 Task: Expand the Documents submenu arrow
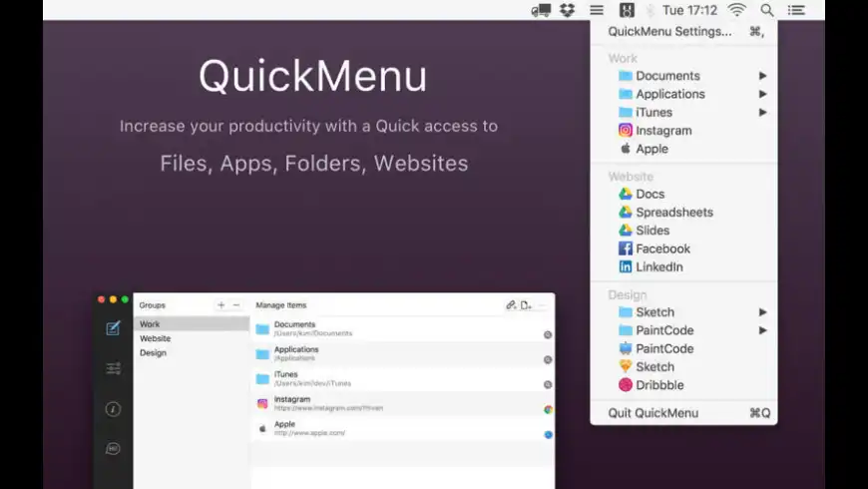(763, 75)
